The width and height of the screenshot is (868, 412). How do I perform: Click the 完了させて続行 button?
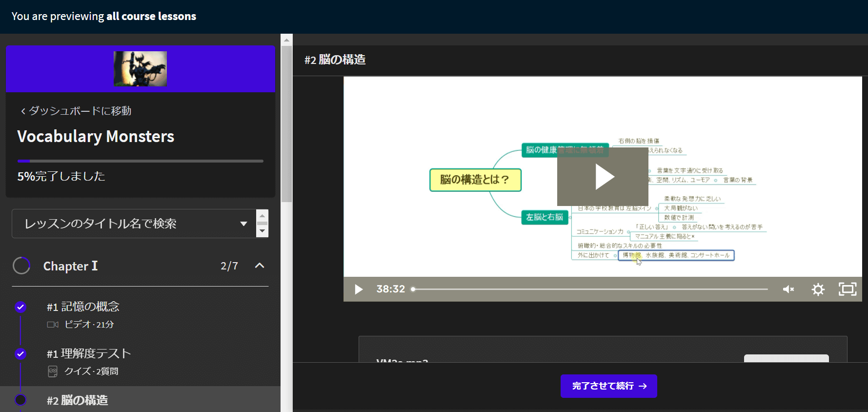pyautogui.click(x=608, y=386)
